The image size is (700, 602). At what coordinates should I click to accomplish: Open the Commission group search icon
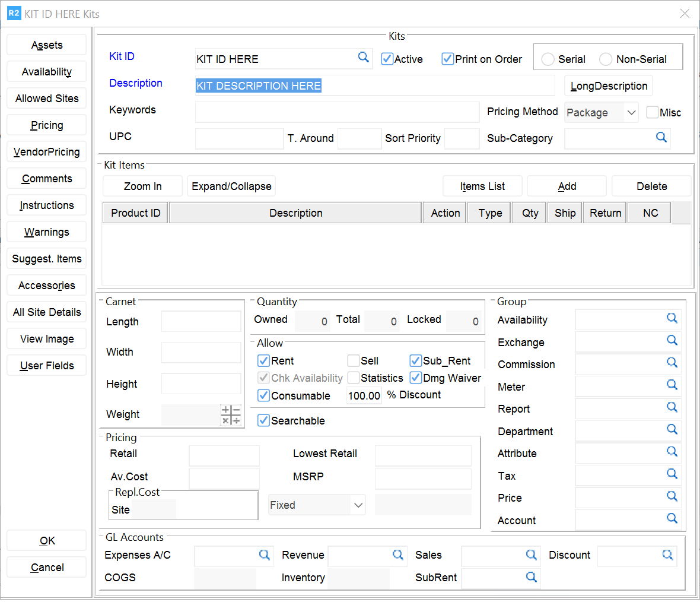[x=672, y=363]
